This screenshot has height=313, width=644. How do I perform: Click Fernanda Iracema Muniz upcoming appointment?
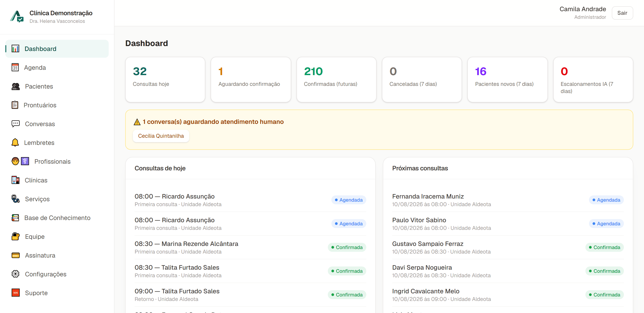pos(508,200)
